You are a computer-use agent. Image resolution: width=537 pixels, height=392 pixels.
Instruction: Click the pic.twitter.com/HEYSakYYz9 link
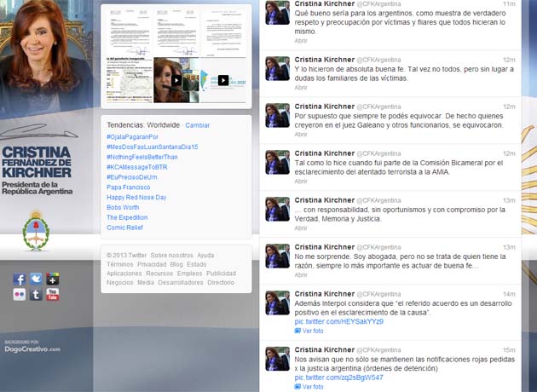(x=339, y=321)
